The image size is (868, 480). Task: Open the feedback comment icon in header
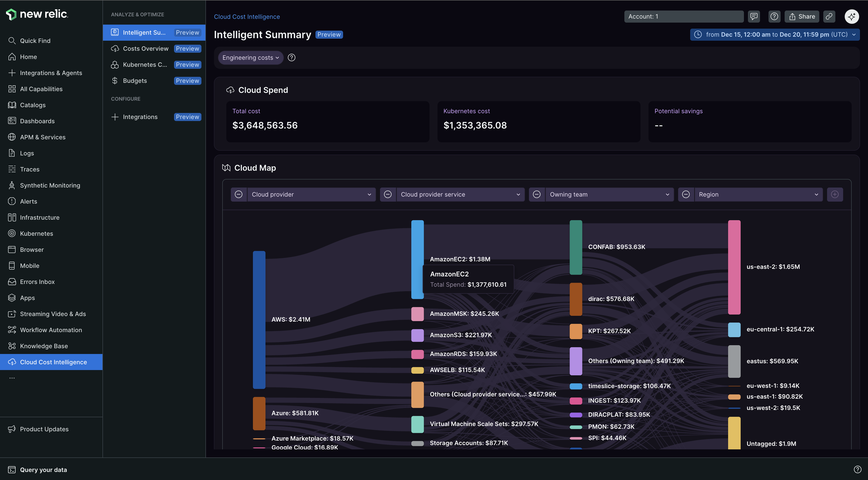click(754, 16)
